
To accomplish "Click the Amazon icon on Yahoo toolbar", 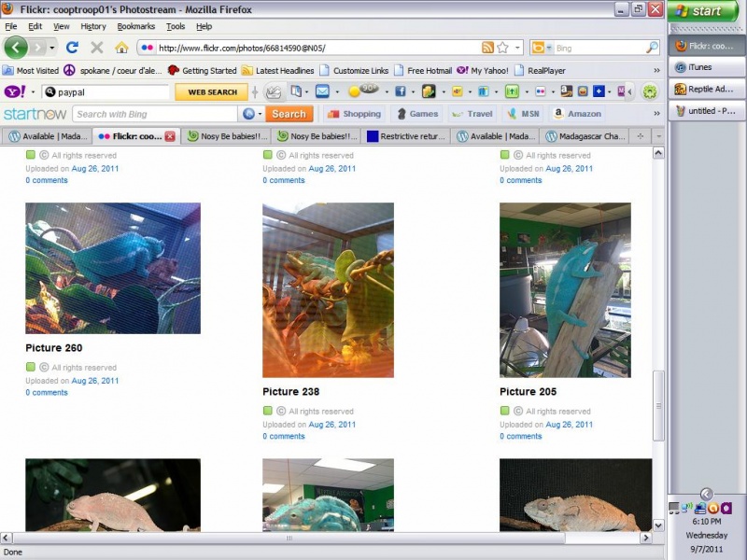I will tap(566, 91).
